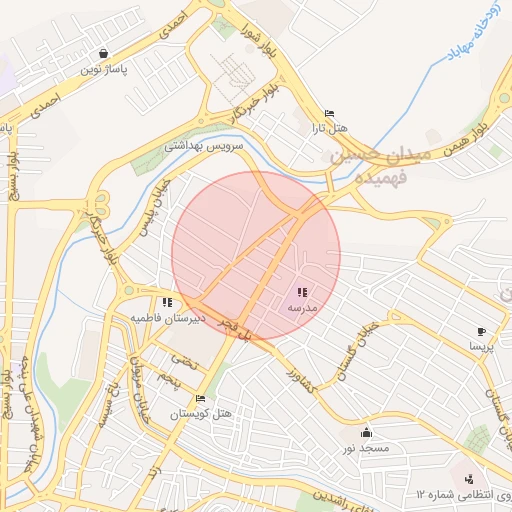Select the سرویس بهداشتی label
This screenshot has width=512, height=512.
(x=204, y=147)
